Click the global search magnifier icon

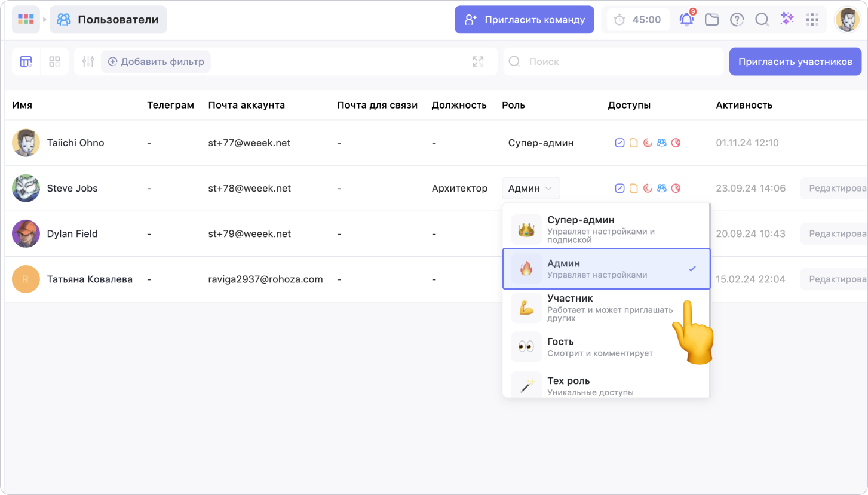tap(762, 20)
